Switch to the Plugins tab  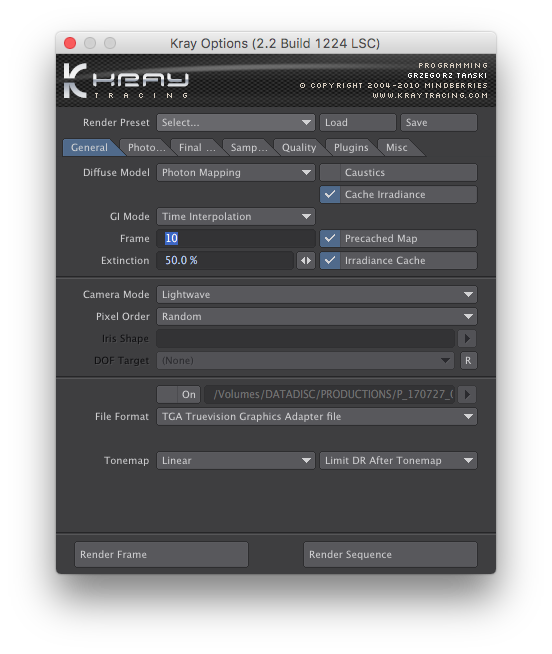pyautogui.click(x=351, y=148)
